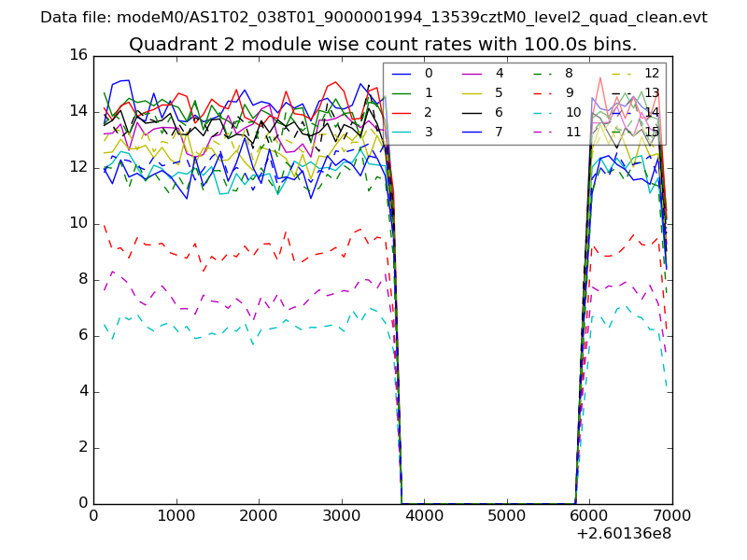
Task: Select the legend label for module 5
Action: tap(500, 92)
